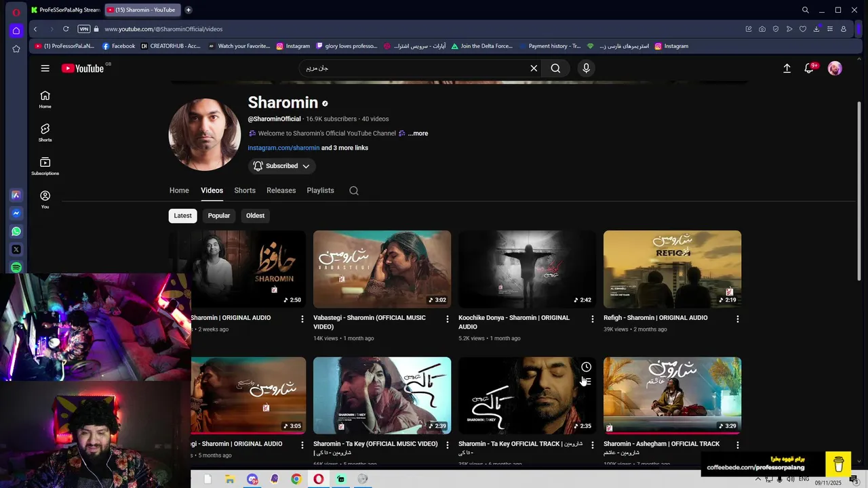
Task: Open the YouTube hamburger guide menu
Action: pos(45,68)
